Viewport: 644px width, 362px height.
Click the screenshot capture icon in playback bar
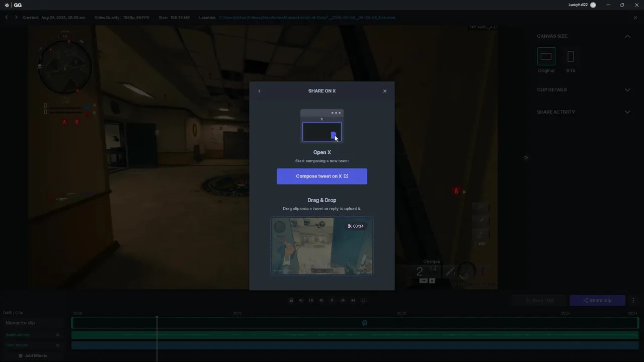coord(291,300)
